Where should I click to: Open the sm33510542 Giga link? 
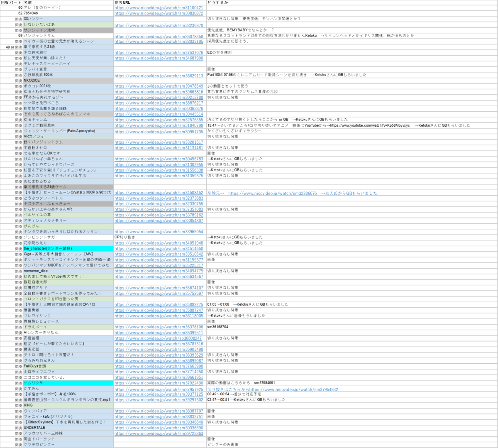coord(159,254)
